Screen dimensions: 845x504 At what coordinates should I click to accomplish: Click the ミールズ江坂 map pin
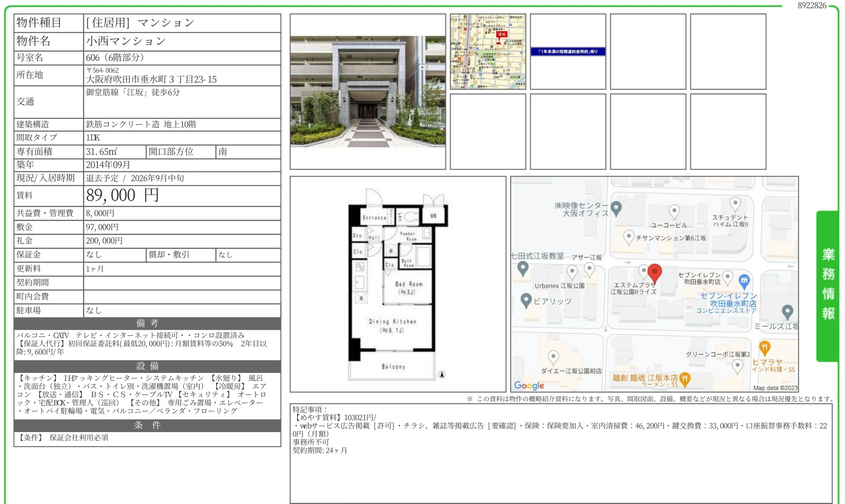[x=787, y=313]
